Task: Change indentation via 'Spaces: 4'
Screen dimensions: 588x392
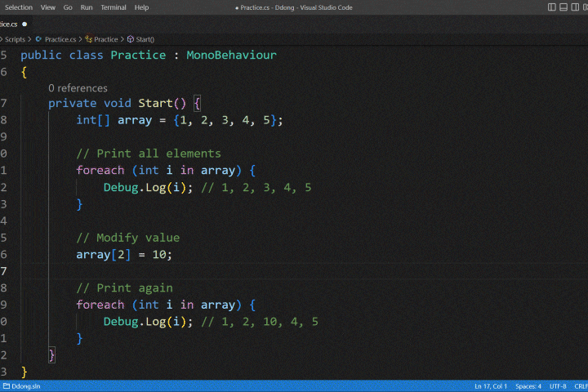Action: coord(528,386)
